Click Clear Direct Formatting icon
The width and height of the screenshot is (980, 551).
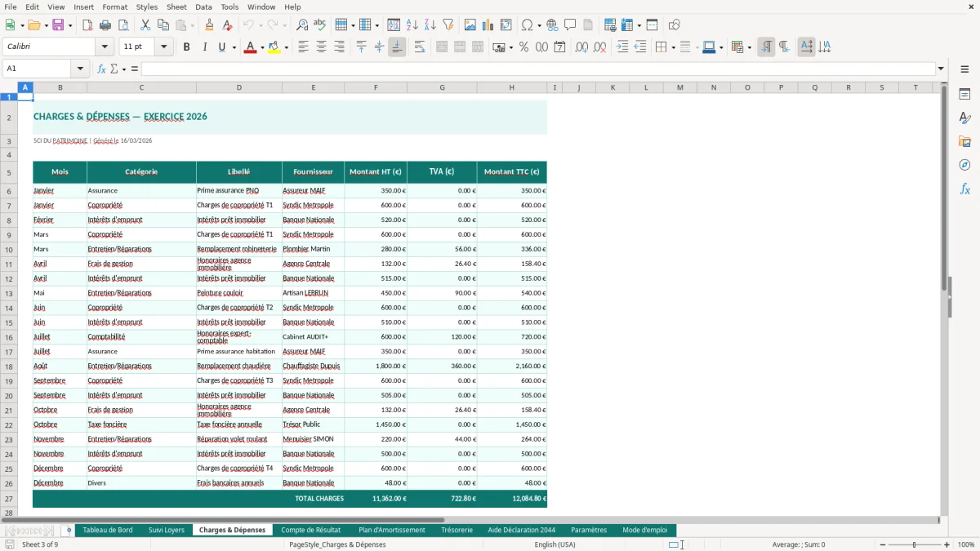pos(227,25)
